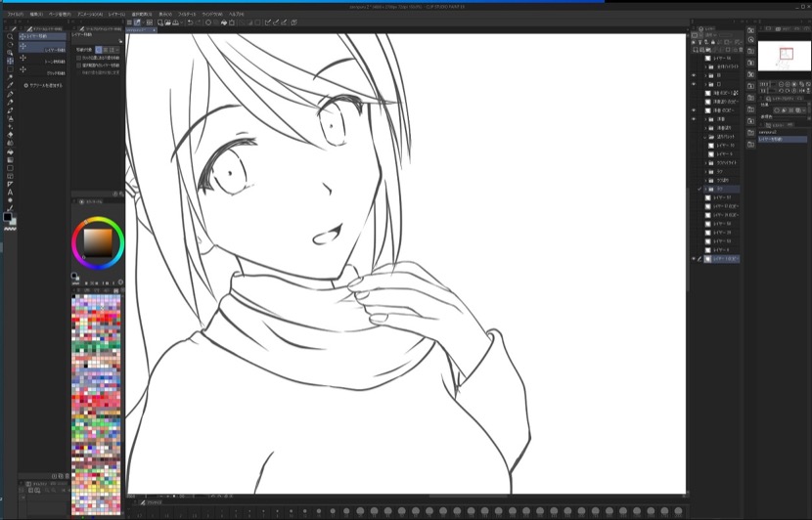Click the Navigator preview thumbnail
The image size is (812, 520).
point(784,56)
